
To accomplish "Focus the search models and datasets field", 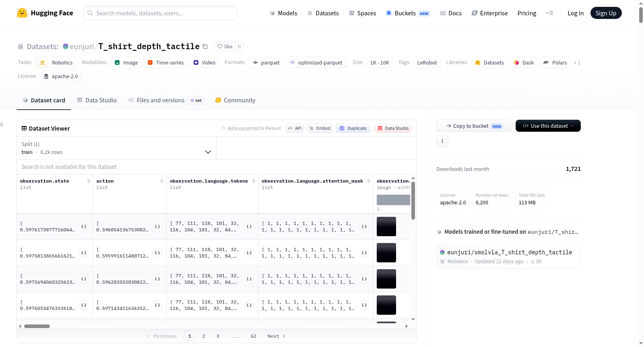I will (x=160, y=13).
